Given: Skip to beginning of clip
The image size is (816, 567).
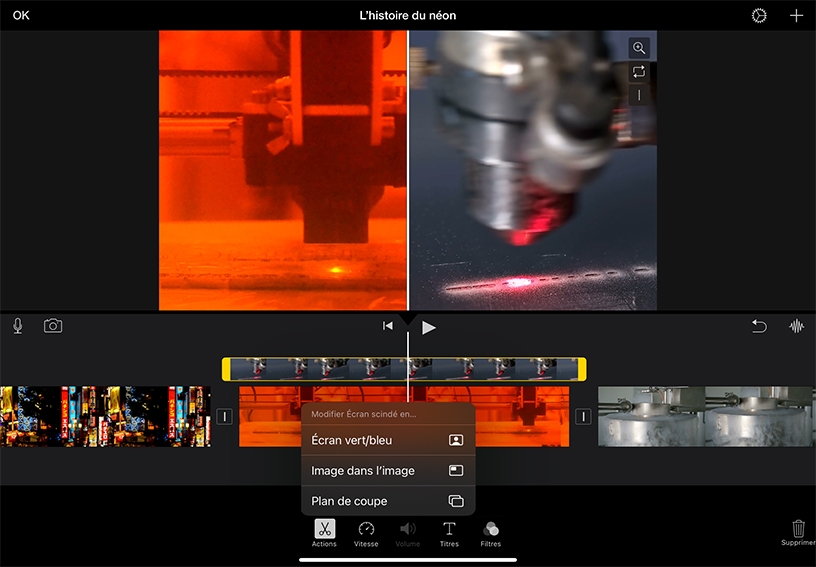Looking at the screenshot, I should click(x=388, y=326).
